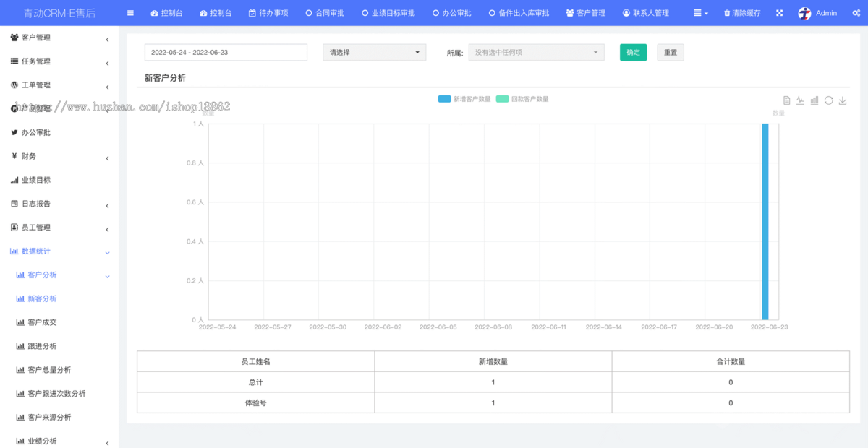Switch chart to bar type icon
Screen dimensions: 868x448
pos(814,100)
